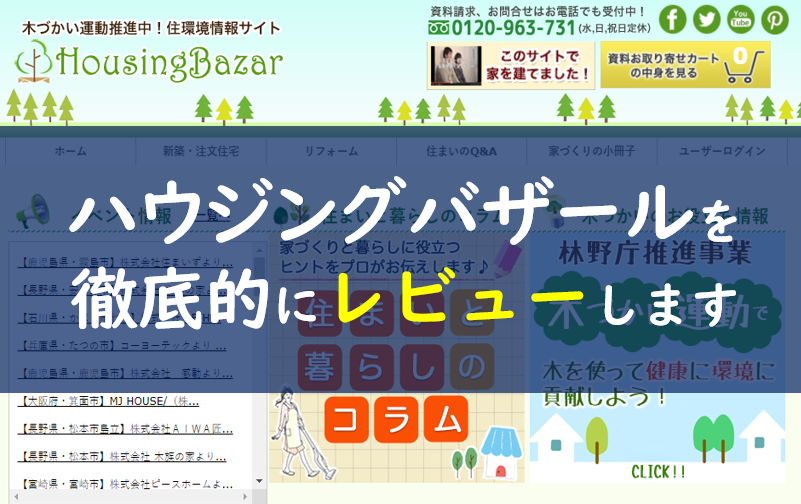Open the 長野県・松本市島立 株式会社AIWA link

click(125, 429)
